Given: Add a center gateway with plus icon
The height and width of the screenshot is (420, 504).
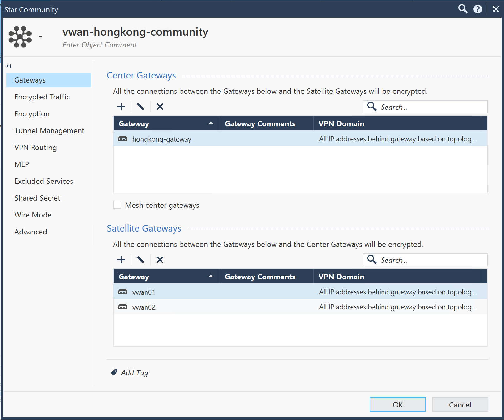Looking at the screenshot, I should pyautogui.click(x=121, y=107).
